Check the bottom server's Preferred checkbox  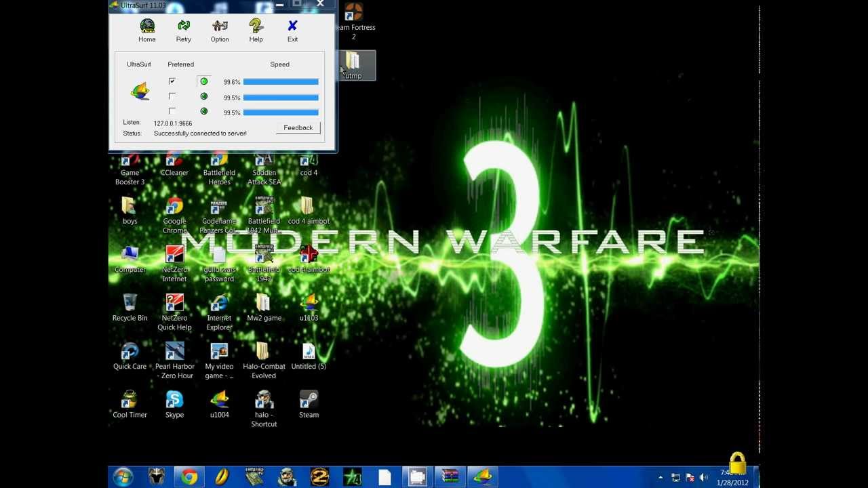point(172,111)
